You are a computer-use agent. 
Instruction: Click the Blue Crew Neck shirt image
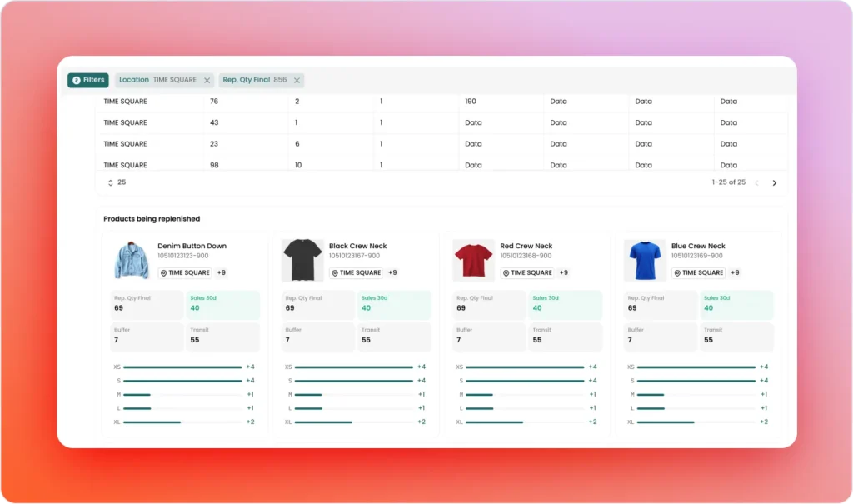645,260
